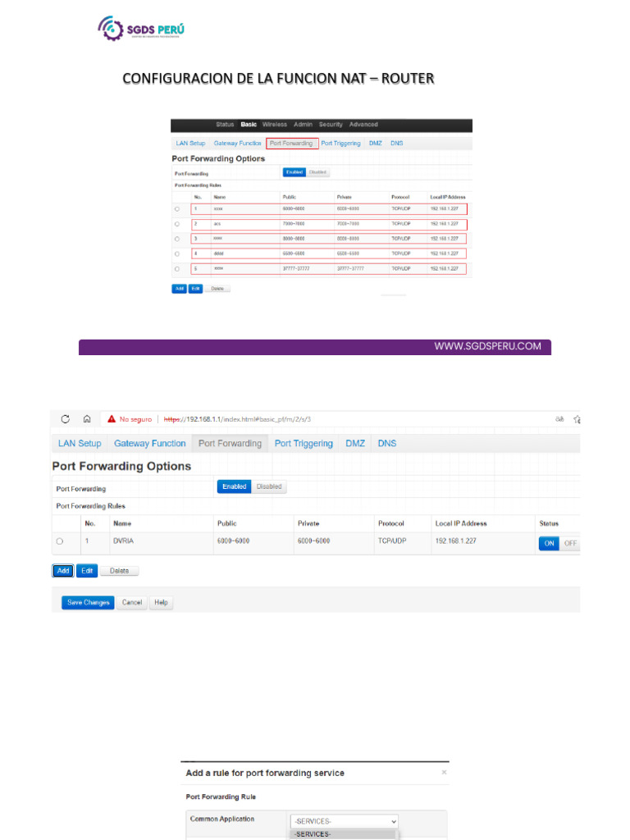This screenshot has height=840, width=630.
Task: Open the Common Application -SERVICES- dropdown
Action: click(344, 821)
